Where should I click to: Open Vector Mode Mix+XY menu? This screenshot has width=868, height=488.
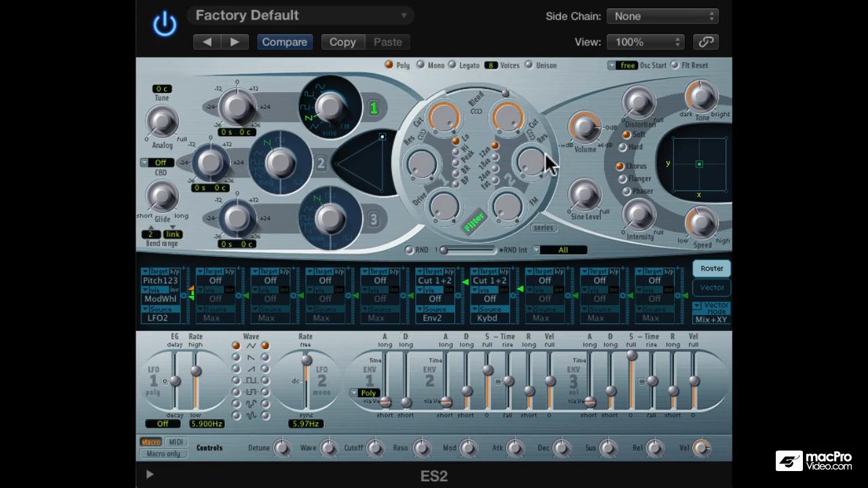(x=711, y=320)
